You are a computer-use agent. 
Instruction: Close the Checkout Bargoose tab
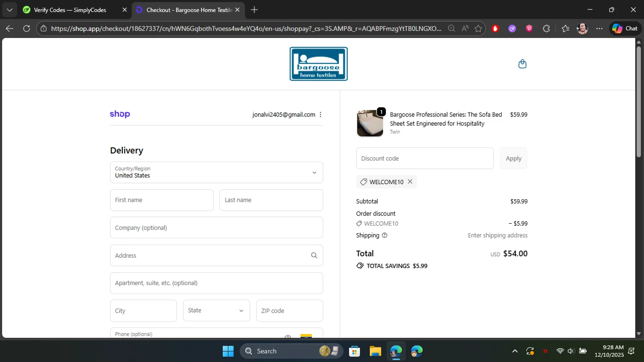coord(237,10)
